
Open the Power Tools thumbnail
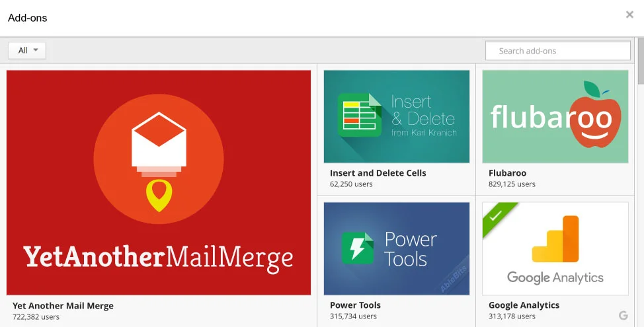pos(396,248)
